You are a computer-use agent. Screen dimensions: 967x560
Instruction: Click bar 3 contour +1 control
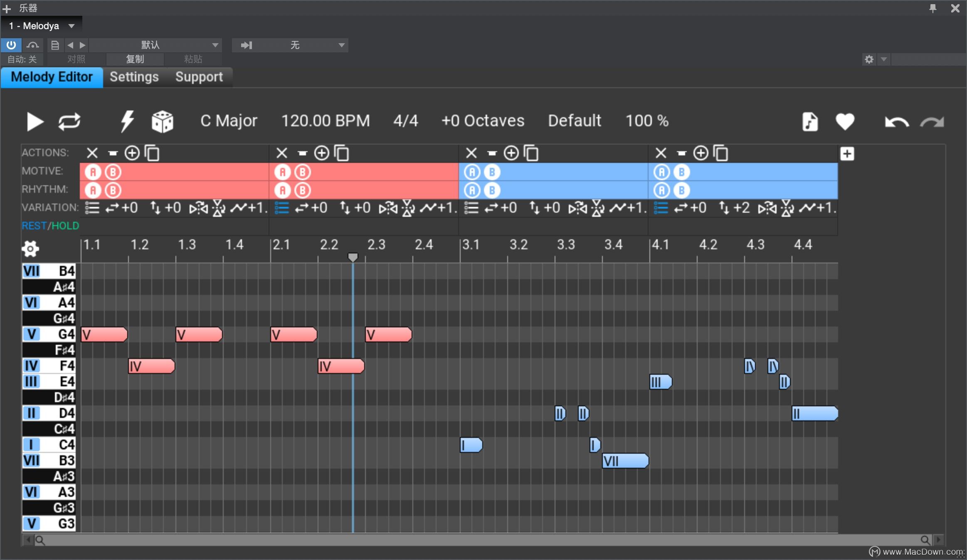(x=628, y=208)
